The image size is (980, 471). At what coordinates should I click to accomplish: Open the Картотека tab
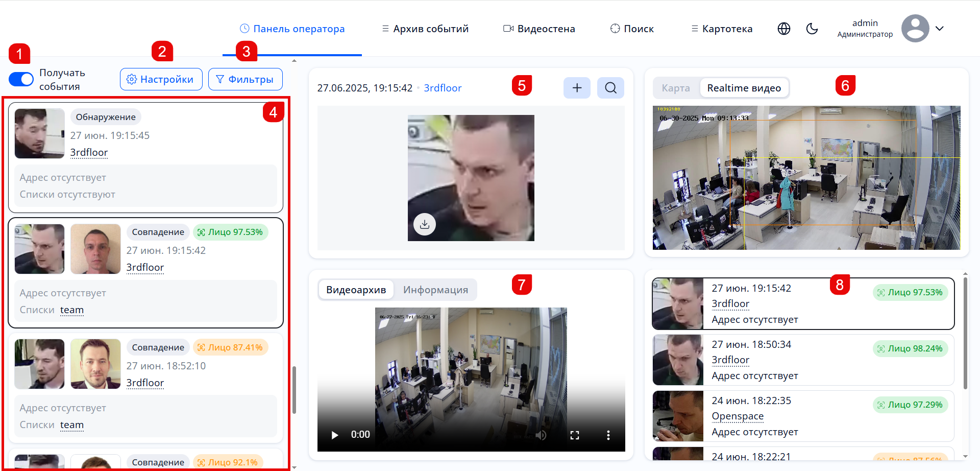722,29
